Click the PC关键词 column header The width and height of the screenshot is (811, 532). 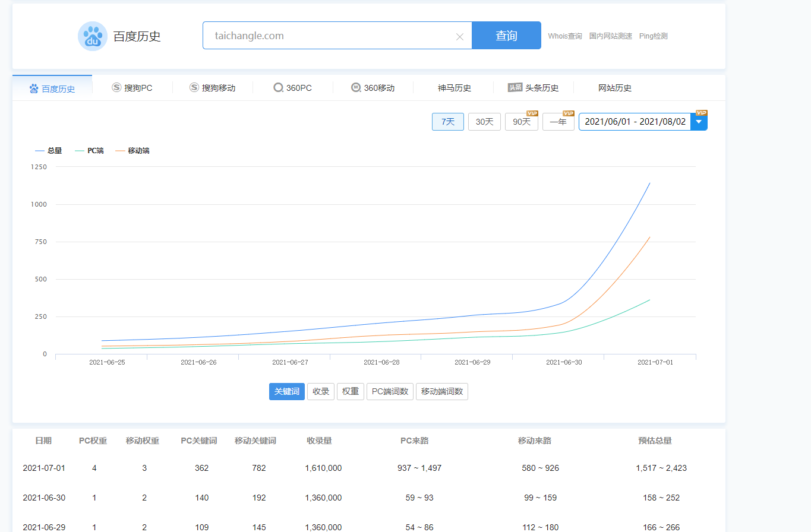click(199, 441)
